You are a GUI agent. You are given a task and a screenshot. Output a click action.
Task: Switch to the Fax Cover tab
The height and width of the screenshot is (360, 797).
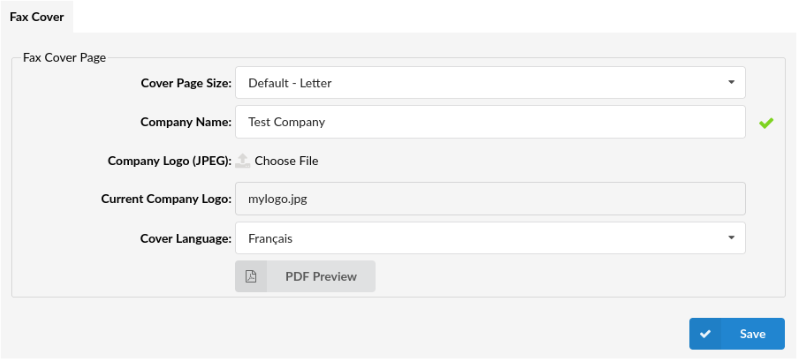[37, 17]
